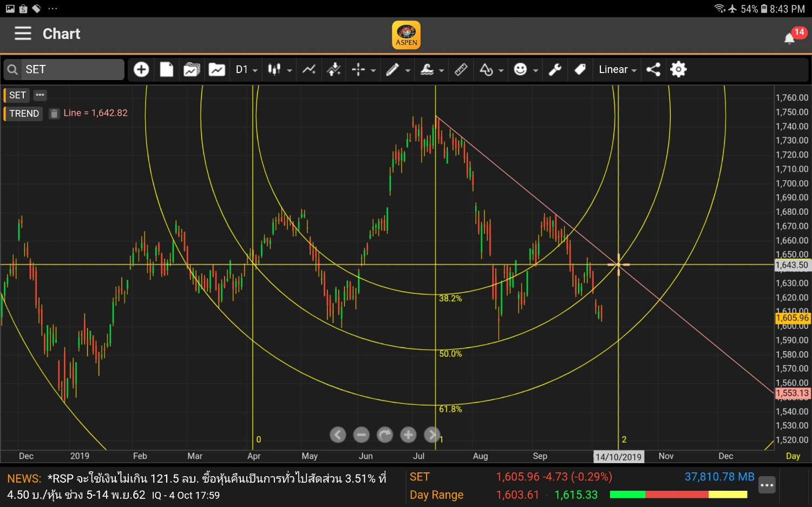
Task: Click the Chart page title
Action: [61, 34]
